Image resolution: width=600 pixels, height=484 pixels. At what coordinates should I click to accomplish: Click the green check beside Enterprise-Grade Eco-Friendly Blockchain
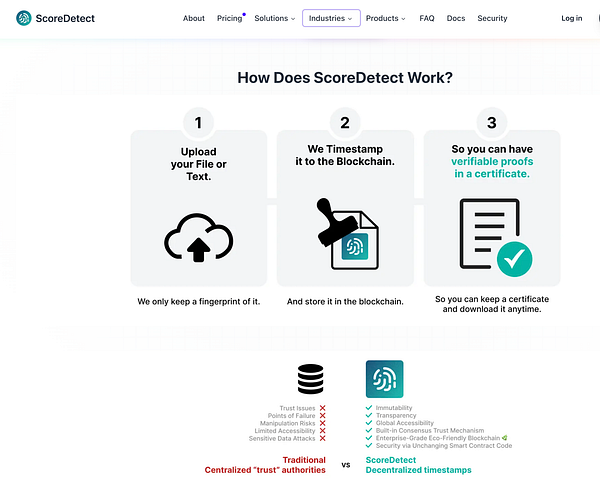point(369,438)
